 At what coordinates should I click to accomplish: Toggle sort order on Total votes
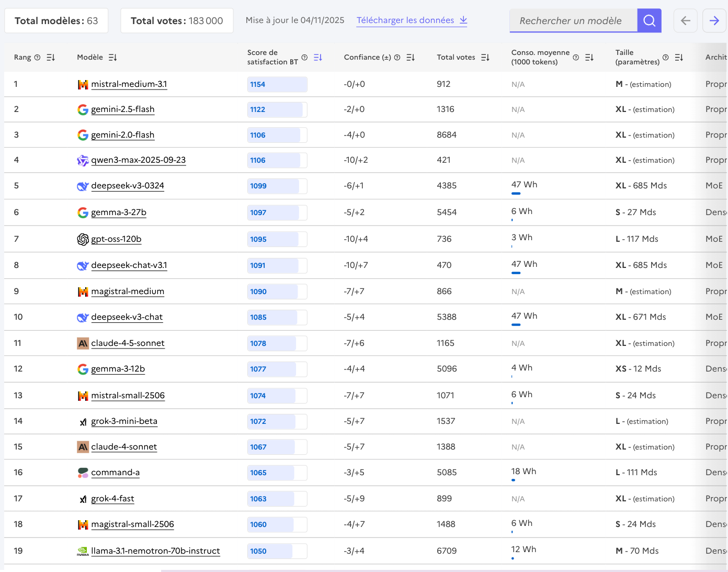click(485, 58)
